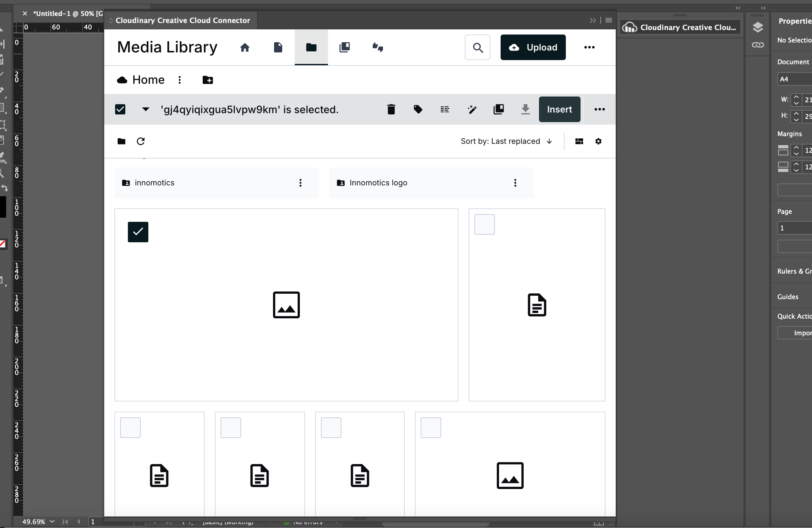This screenshot has width=812, height=528.
Task: Expand the Rulers & Grids section
Action: pyautogui.click(x=794, y=271)
